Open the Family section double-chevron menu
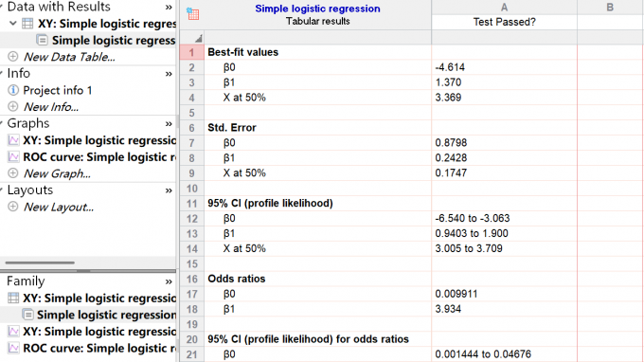This screenshot has height=362, width=644. (169, 281)
